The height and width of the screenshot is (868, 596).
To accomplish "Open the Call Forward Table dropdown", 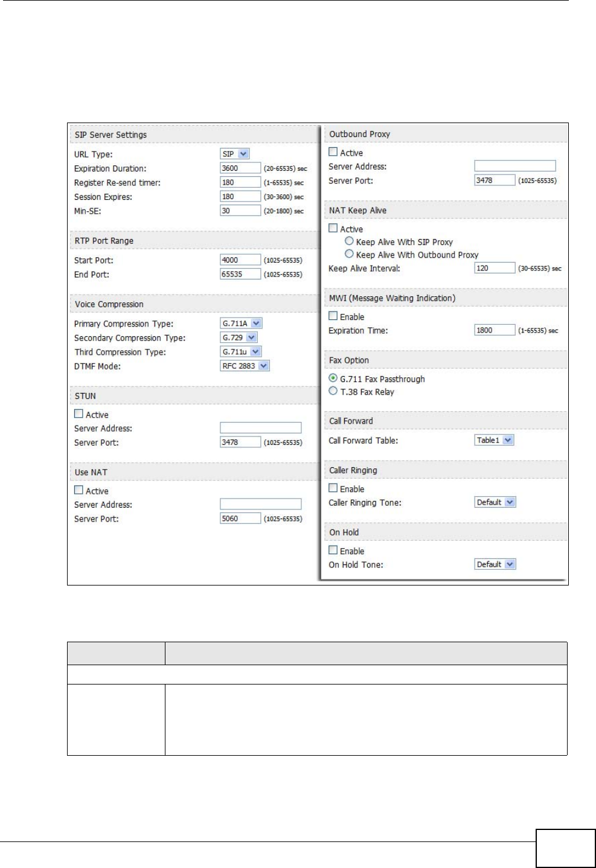I will [x=494, y=440].
